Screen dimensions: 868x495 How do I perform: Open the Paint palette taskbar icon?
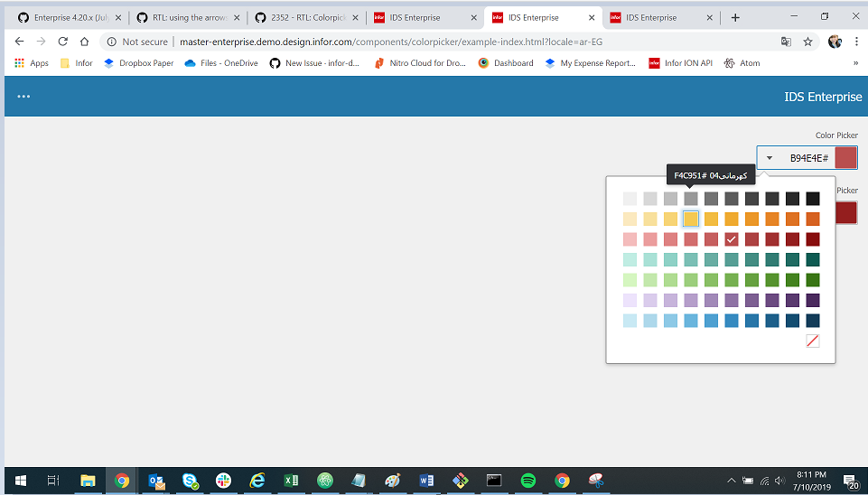(x=393, y=480)
